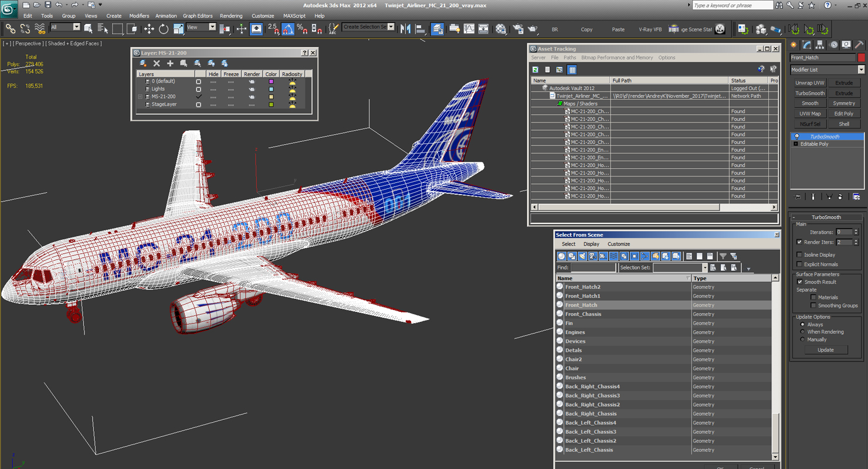This screenshot has height=469, width=868.
Task: Click the Unwrap UVW button
Action: pos(810,83)
